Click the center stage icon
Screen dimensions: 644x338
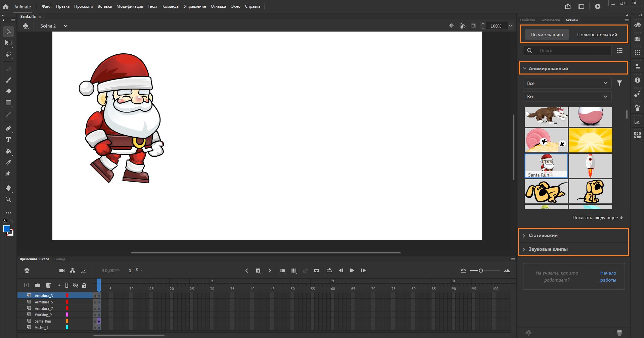(452, 26)
